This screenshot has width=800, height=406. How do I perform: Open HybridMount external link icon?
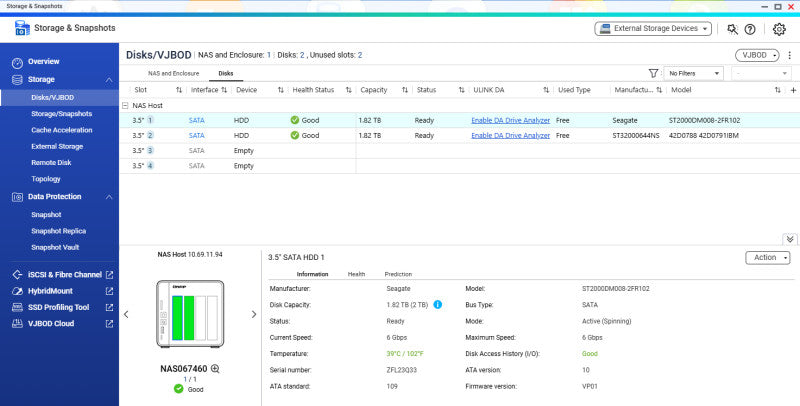point(109,291)
